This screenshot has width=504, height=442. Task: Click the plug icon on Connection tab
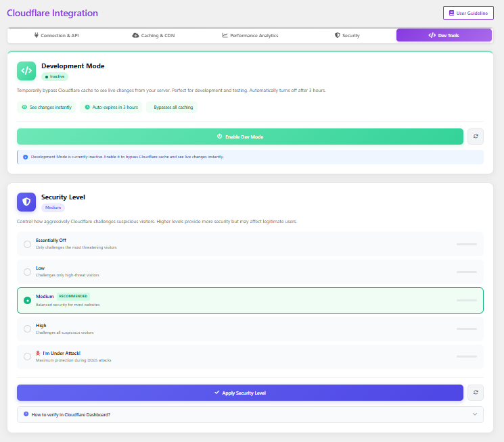click(37, 35)
